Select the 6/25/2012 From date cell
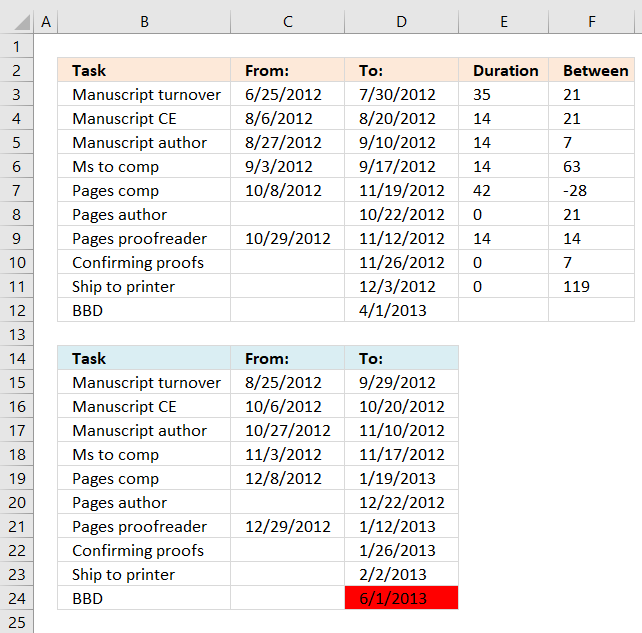The width and height of the screenshot is (642, 633). [x=287, y=95]
